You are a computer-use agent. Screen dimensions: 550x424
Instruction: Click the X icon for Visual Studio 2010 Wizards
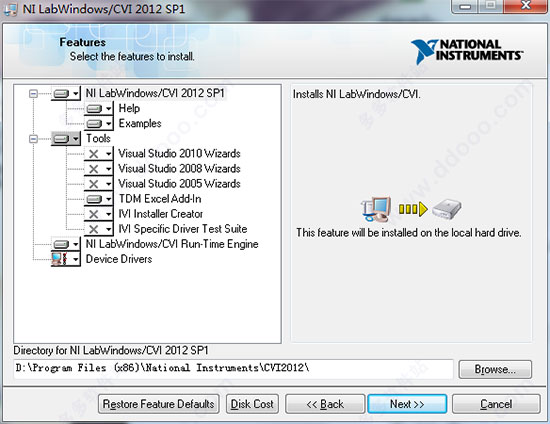(x=94, y=154)
